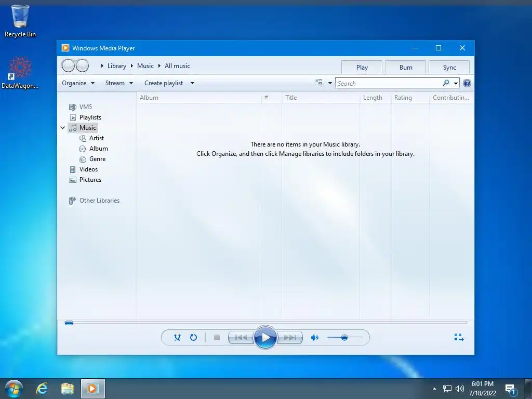Sort by the # column header
This screenshot has height=399, width=532.
[x=271, y=98]
